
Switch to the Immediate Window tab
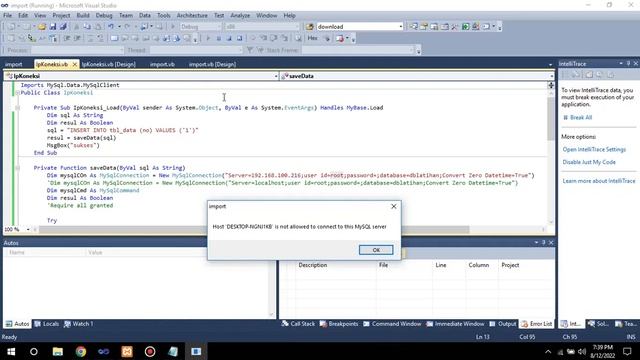(455, 324)
